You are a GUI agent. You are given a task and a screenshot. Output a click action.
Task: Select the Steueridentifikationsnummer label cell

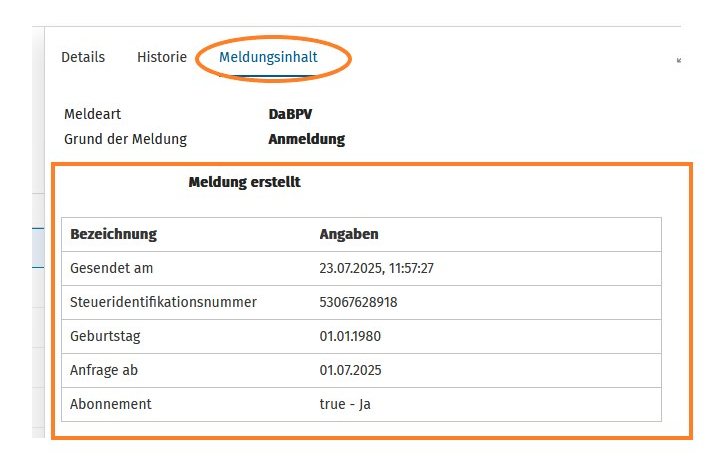tap(163, 302)
